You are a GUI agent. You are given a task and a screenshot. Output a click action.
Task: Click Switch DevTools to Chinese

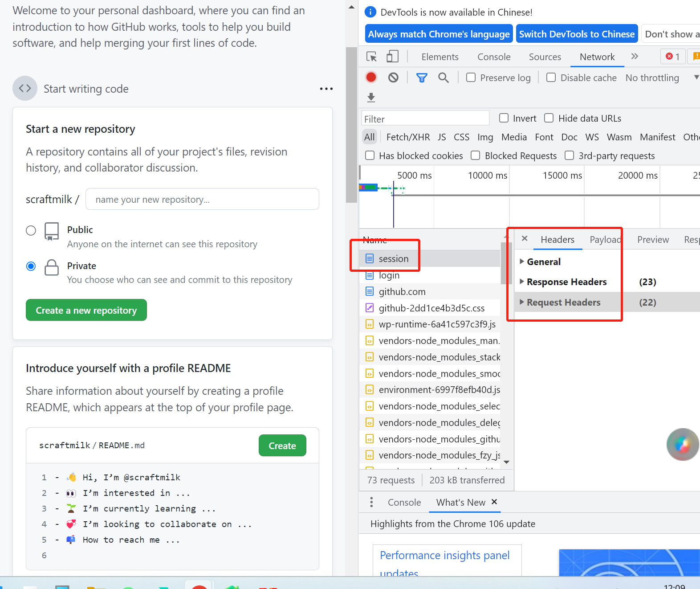(577, 34)
